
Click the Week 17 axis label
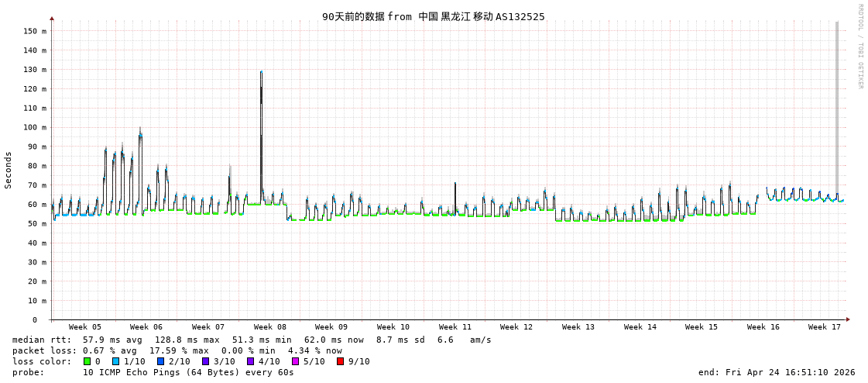(x=825, y=327)
